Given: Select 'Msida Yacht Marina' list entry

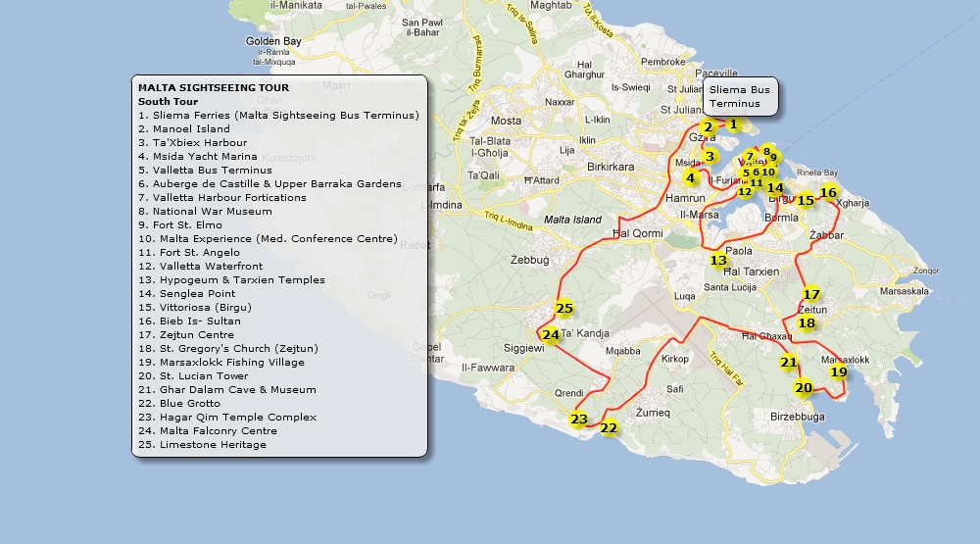Looking at the screenshot, I should (198, 156).
